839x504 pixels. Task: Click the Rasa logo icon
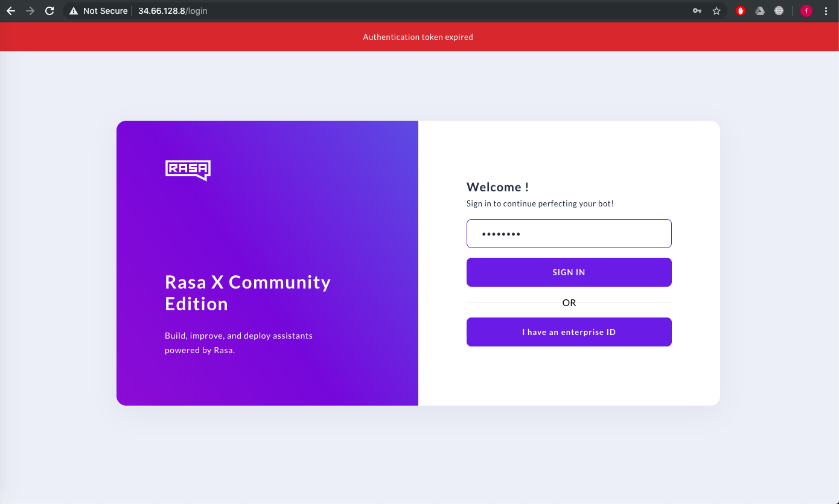[x=188, y=170]
